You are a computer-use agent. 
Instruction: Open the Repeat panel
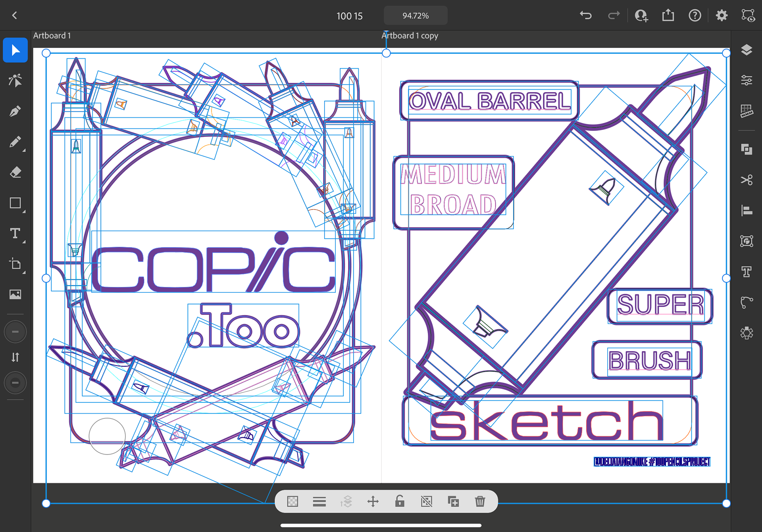747,332
